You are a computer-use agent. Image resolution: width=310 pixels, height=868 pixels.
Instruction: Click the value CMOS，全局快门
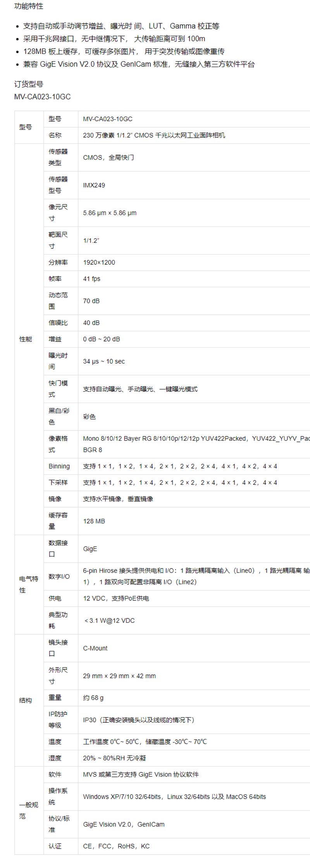pyautogui.click(x=108, y=157)
